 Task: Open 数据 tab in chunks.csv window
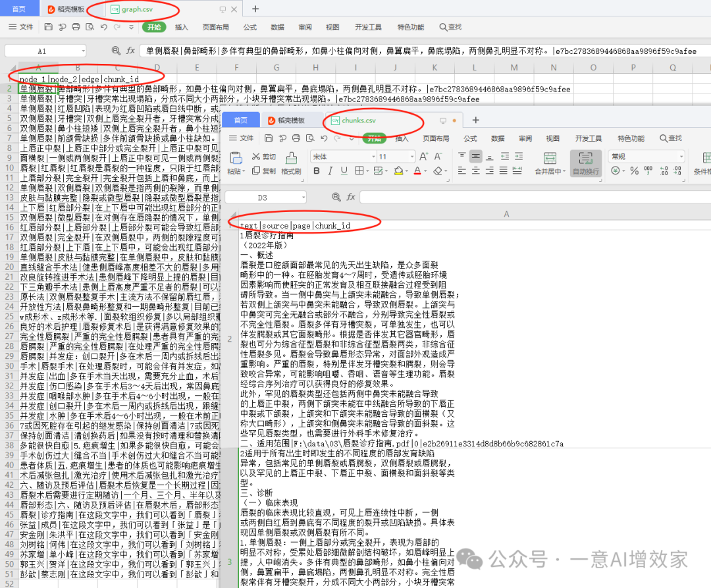tap(498, 138)
